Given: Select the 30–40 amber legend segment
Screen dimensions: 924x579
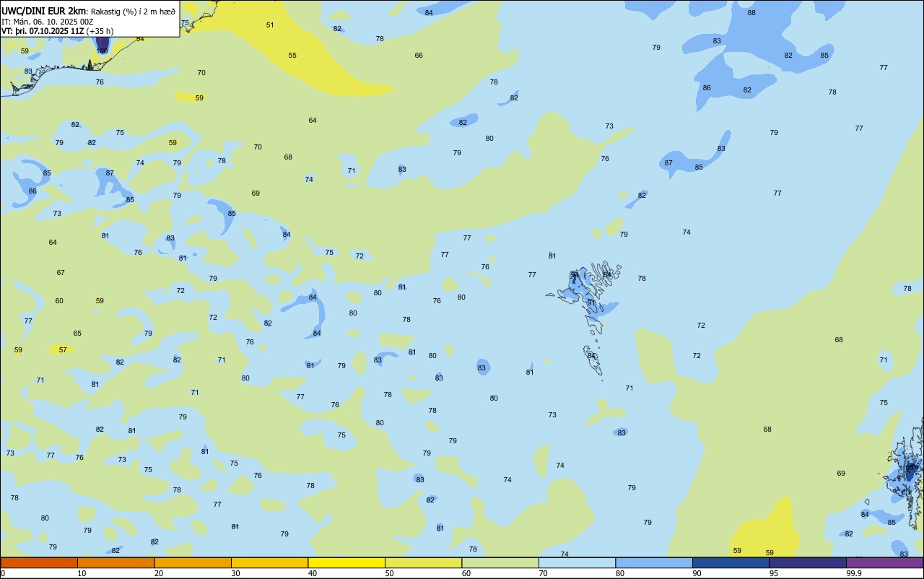Looking at the screenshot, I should [269, 562].
